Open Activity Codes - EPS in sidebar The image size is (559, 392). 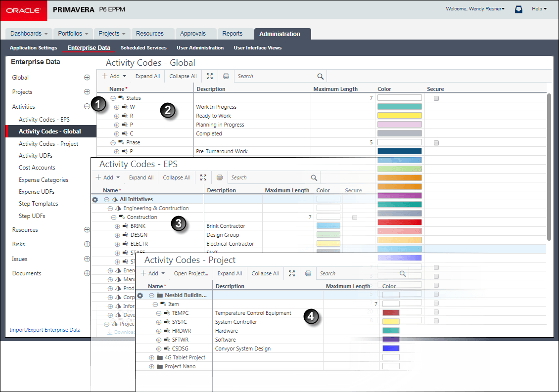pos(44,120)
